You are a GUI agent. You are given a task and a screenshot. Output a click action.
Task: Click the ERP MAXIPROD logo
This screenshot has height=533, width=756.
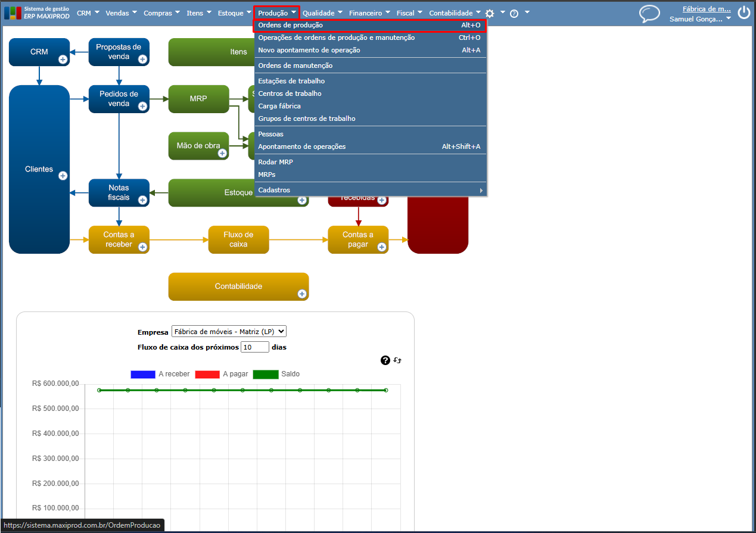coord(37,13)
